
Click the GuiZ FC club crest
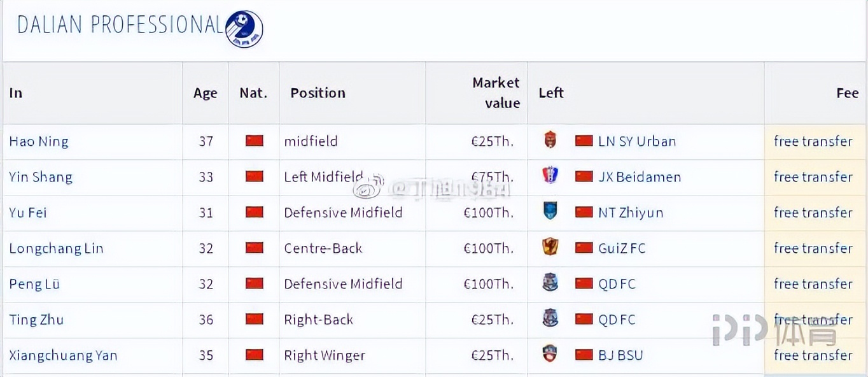pyautogui.click(x=550, y=248)
